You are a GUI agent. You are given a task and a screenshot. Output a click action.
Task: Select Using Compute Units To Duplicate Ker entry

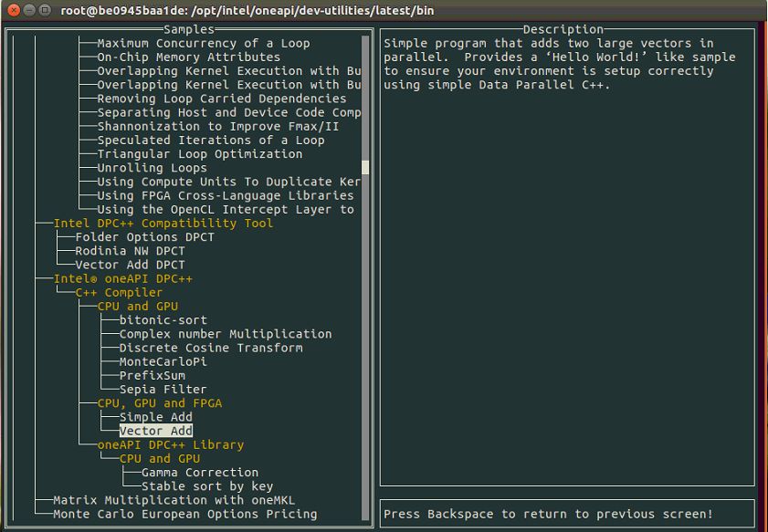click(x=228, y=183)
